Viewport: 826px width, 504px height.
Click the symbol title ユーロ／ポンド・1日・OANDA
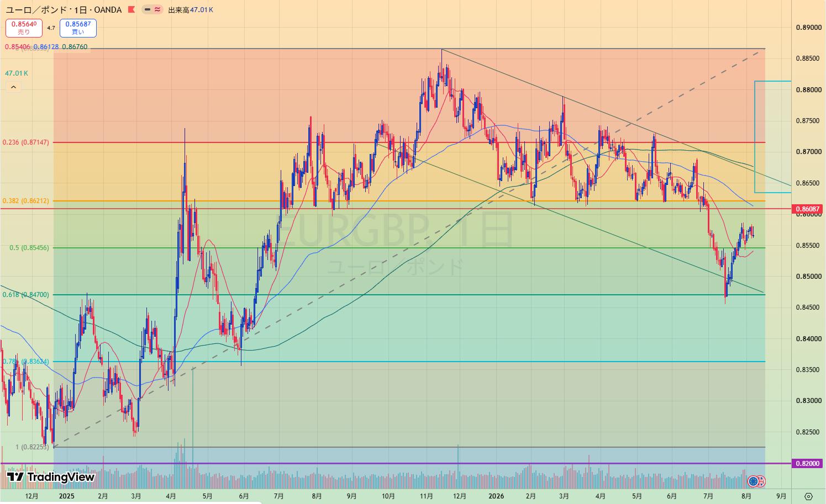[63, 10]
